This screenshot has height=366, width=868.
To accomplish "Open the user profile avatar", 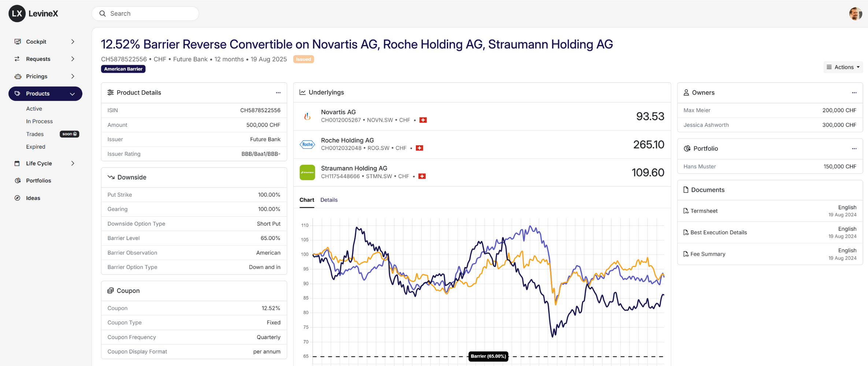I will (x=856, y=14).
